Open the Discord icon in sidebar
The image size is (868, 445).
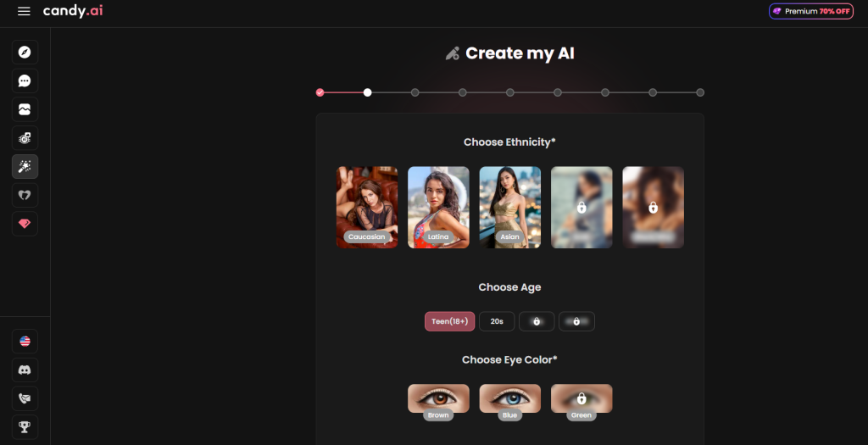25,370
